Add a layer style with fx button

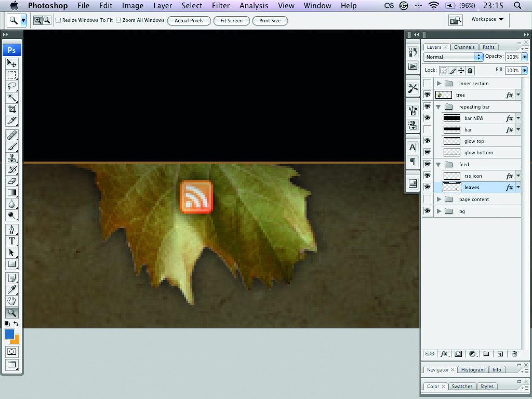pyautogui.click(x=445, y=354)
